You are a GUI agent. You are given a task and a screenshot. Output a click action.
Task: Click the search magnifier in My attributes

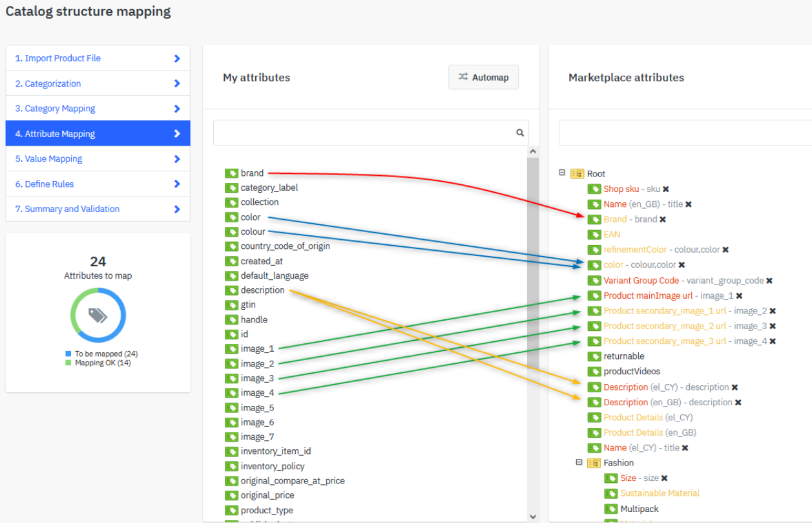click(519, 133)
